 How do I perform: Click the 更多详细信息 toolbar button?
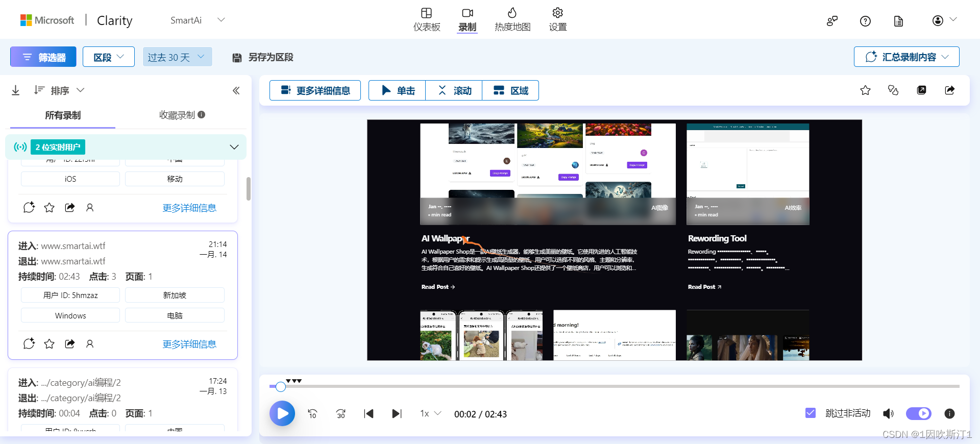coord(315,90)
